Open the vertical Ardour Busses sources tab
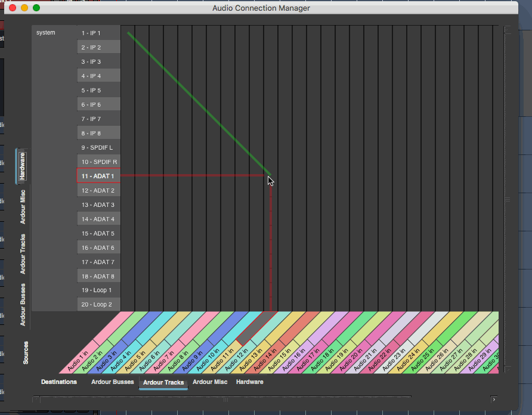 point(23,304)
